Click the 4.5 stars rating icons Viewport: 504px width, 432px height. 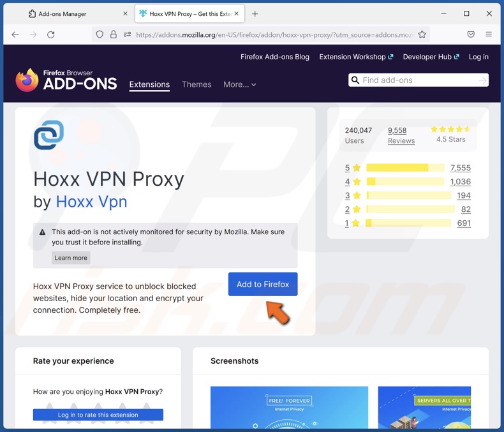450,129
